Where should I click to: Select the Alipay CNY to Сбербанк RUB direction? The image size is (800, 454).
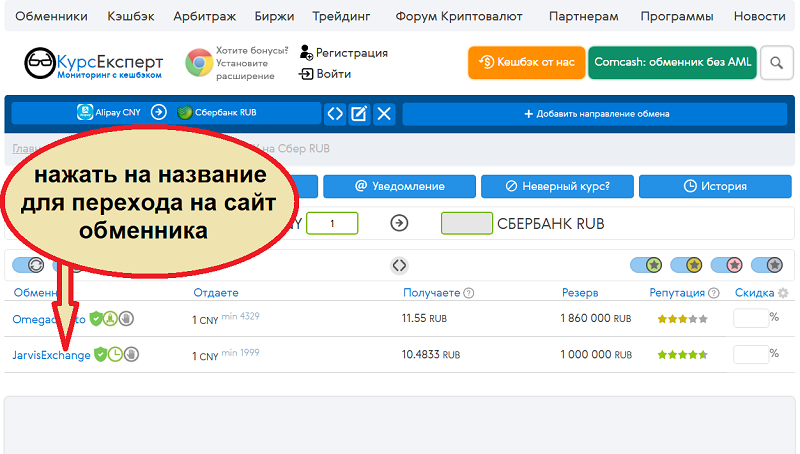pos(166,113)
